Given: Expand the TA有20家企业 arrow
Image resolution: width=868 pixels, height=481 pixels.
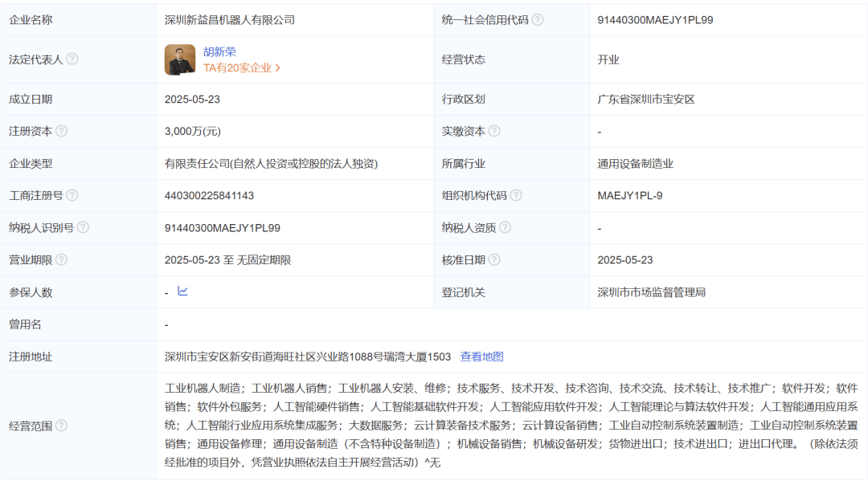Looking at the screenshot, I should pos(278,68).
